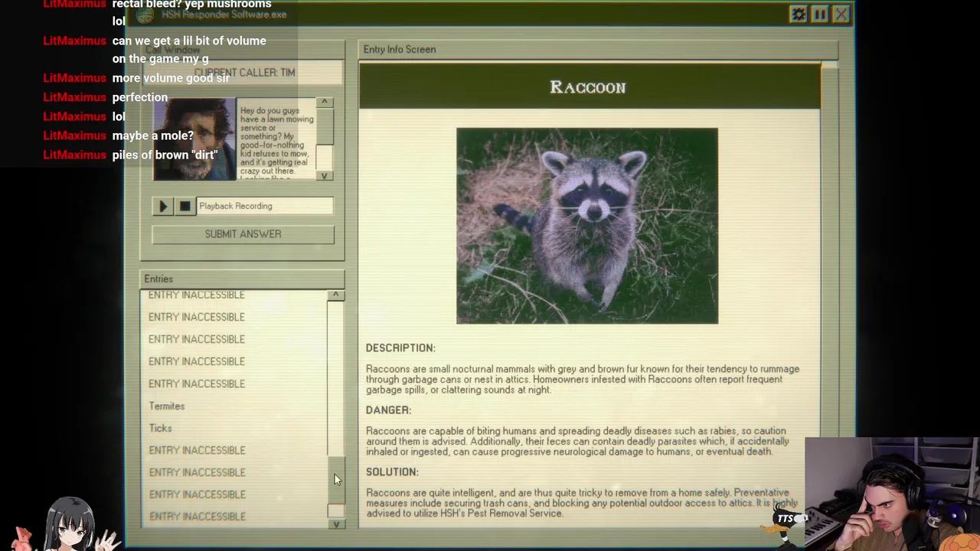Select the Ticks entry
Screen dimensions: 980x551
point(160,429)
